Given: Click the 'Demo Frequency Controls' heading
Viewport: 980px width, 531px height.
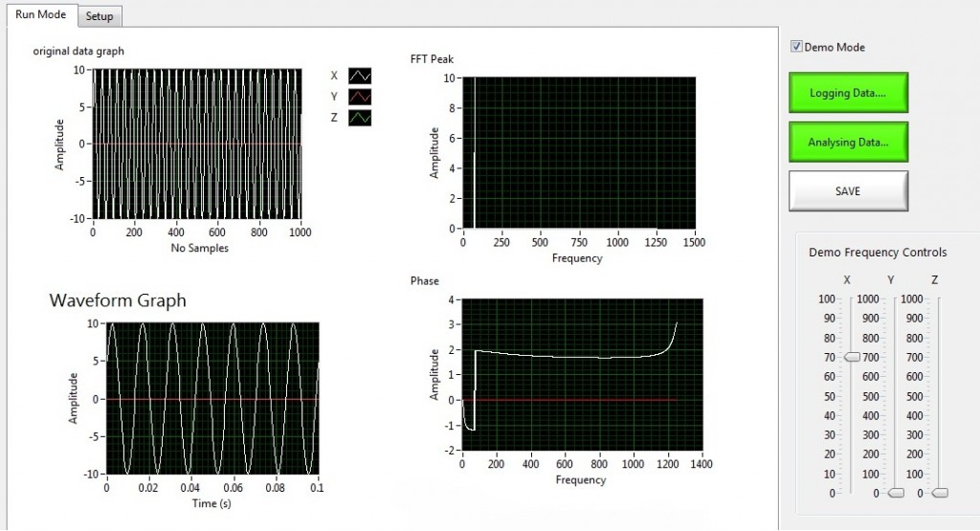Looking at the screenshot, I should pyautogui.click(x=878, y=253).
